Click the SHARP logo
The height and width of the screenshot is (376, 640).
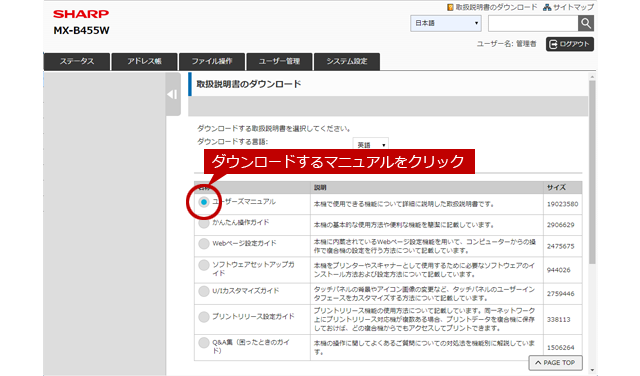pyautogui.click(x=81, y=14)
